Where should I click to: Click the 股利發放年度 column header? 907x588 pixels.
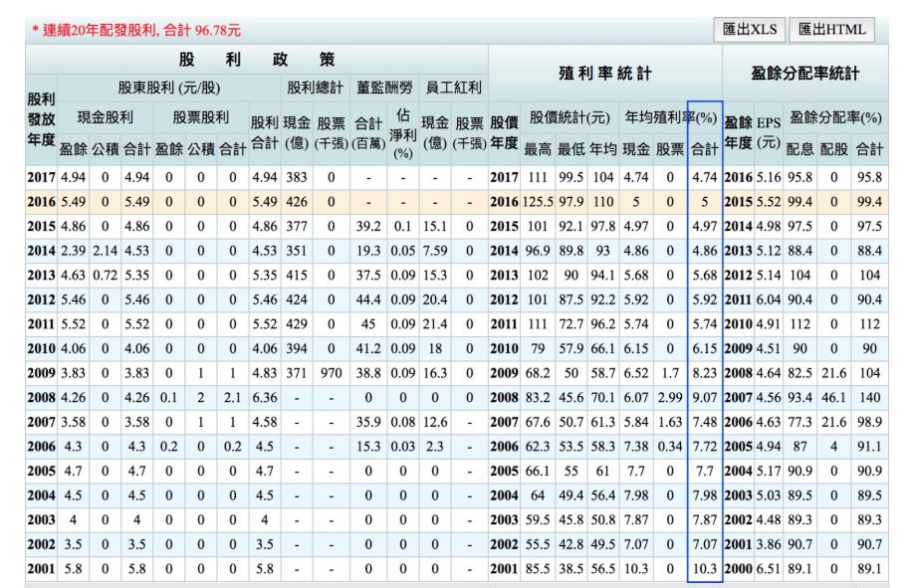click(41, 119)
